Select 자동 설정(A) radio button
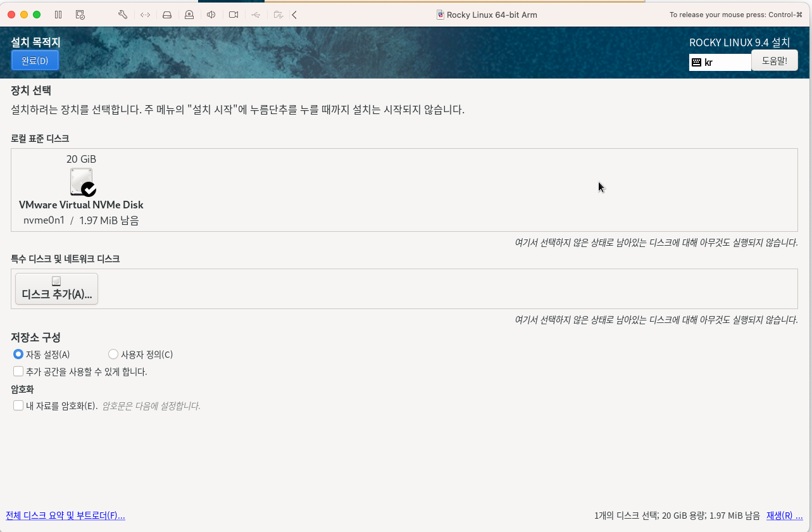812x532 pixels. tap(18, 354)
